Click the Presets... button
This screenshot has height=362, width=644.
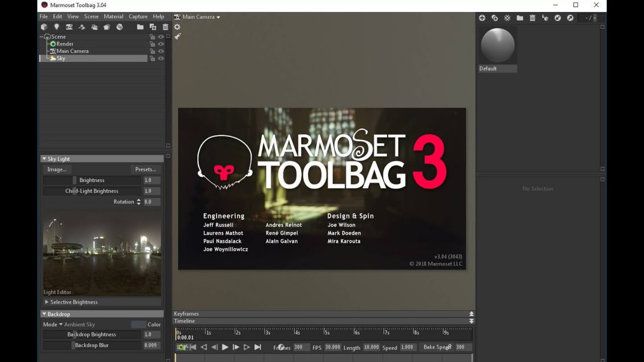[x=145, y=169]
